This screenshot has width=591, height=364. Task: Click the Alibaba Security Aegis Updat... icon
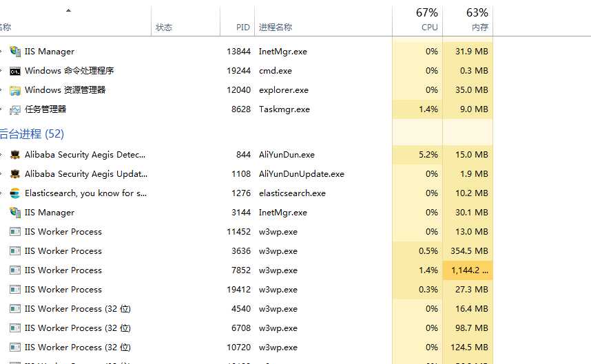coord(15,174)
